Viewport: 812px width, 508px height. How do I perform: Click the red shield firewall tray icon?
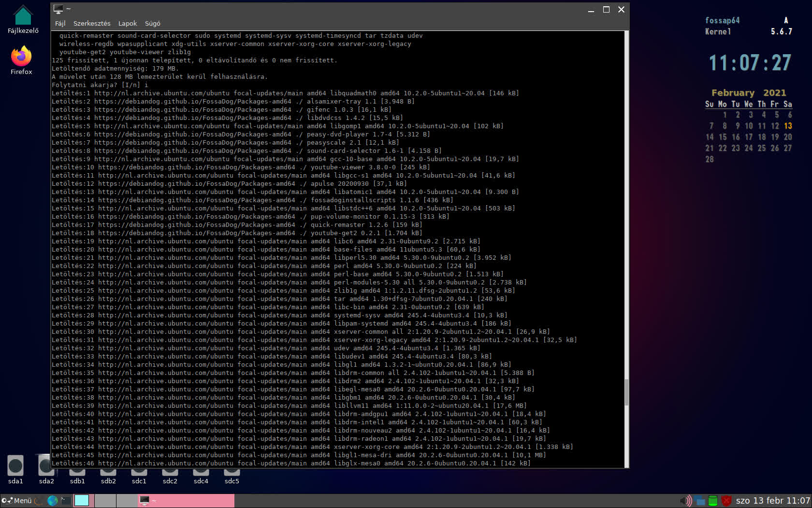(x=726, y=501)
